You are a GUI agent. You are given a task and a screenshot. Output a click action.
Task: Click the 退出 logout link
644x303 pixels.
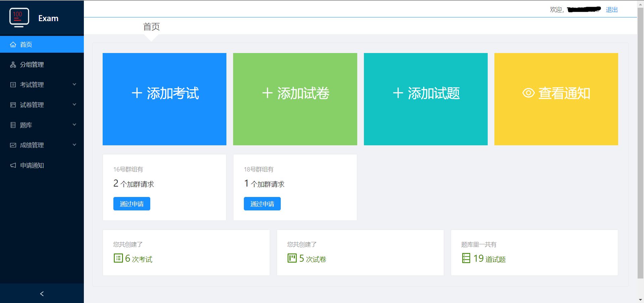click(612, 10)
